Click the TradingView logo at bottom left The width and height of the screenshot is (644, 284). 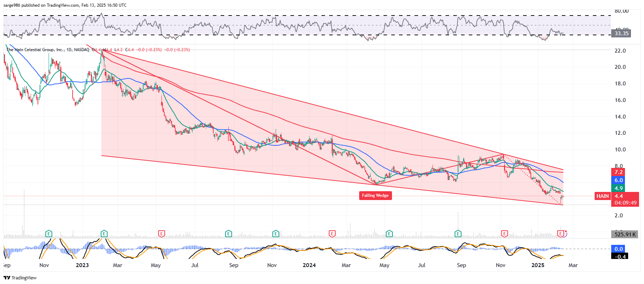pyautogui.click(x=20, y=278)
